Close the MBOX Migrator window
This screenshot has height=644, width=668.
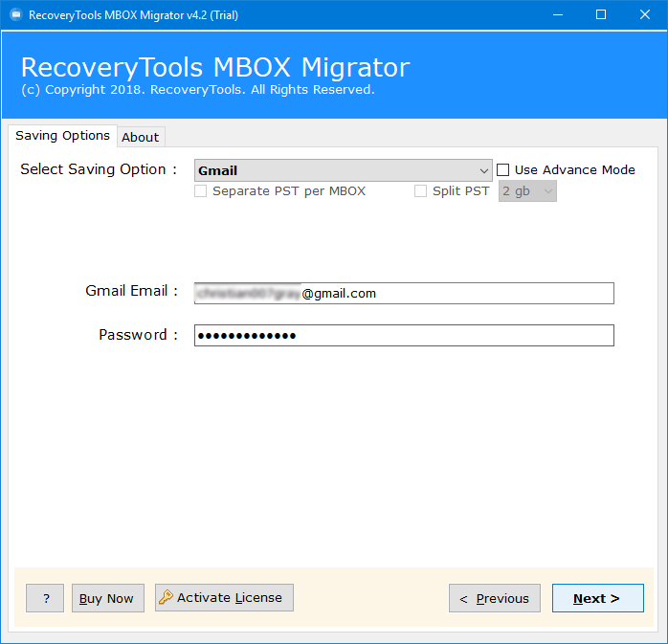(645, 15)
